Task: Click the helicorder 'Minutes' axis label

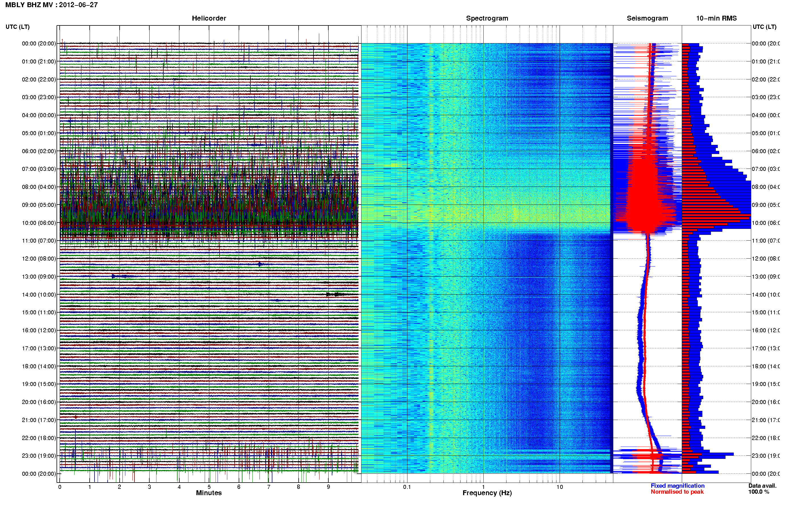Action: (209, 493)
